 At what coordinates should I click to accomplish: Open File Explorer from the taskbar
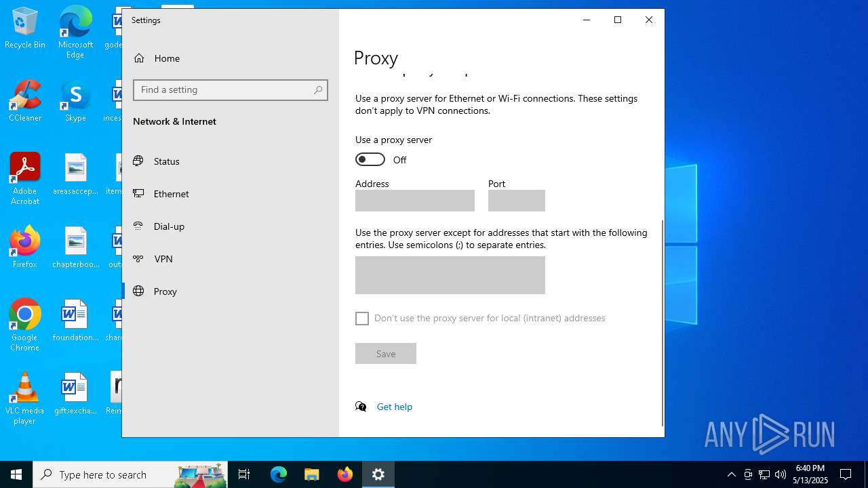[x=312, y=474]
